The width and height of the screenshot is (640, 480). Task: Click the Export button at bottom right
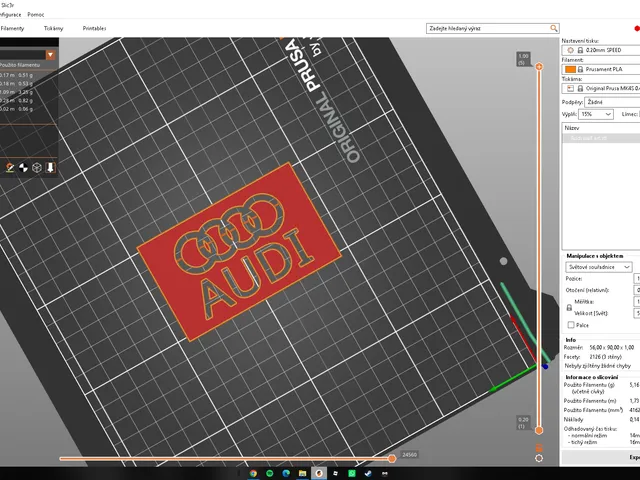pyautogui.click(x=601, y=458)
